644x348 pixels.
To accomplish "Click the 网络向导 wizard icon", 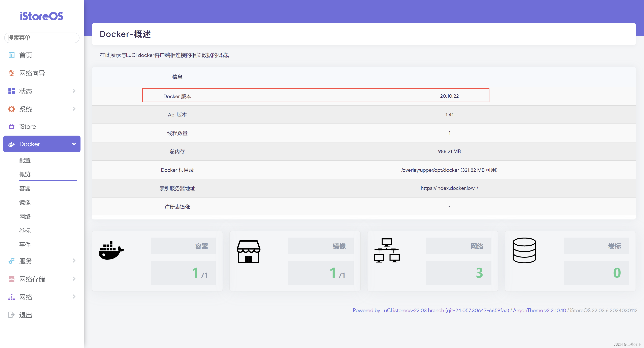I will 11,73.
